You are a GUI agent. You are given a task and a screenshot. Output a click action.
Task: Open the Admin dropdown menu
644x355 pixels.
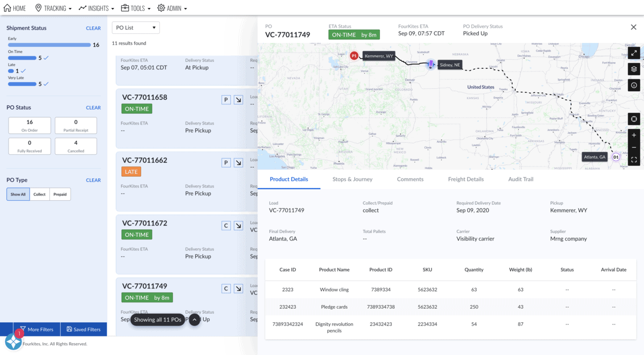coord(172,8)
